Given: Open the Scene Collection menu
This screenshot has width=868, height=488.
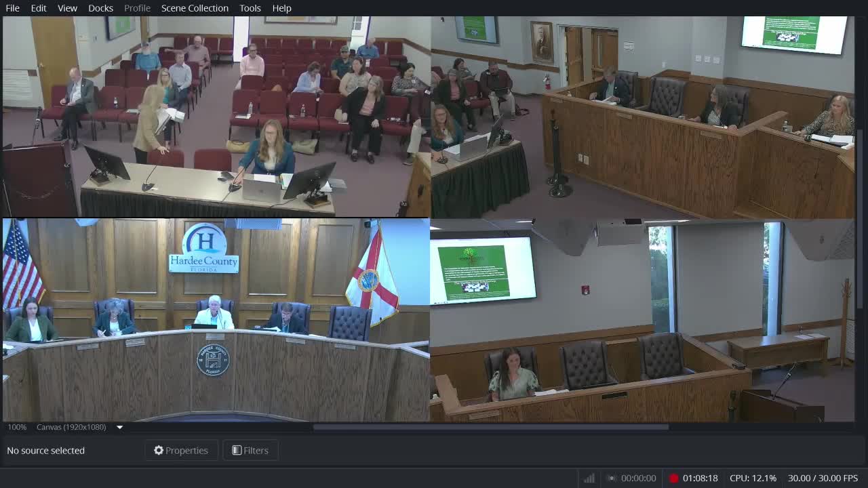Looking at the screenshot, I should [x=195, y=8].
